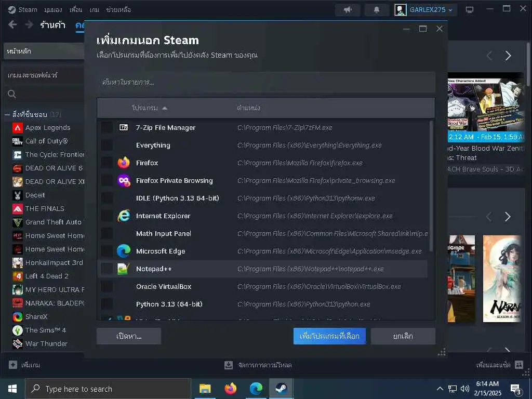Tick the Everything program checkbox
Screen dimensions: 532x399
107,145
